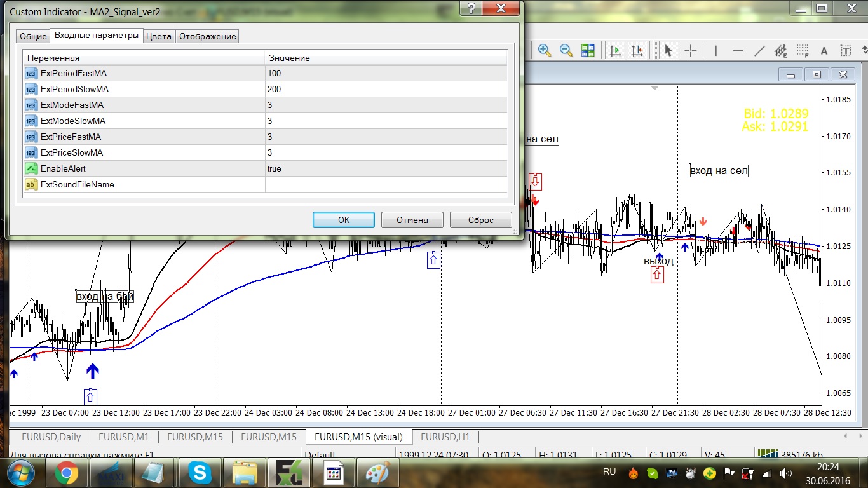Edit the ExtPeriodFastMA value 100
868x488 pixels.
pos(386,74)
